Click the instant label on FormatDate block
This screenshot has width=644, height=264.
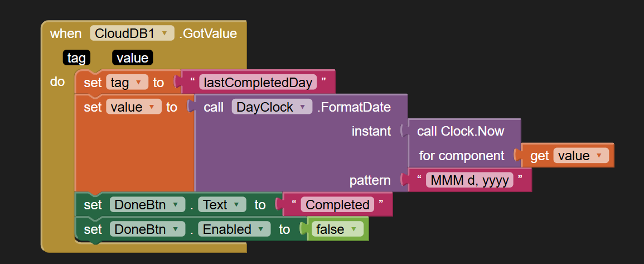coord(371,131)
